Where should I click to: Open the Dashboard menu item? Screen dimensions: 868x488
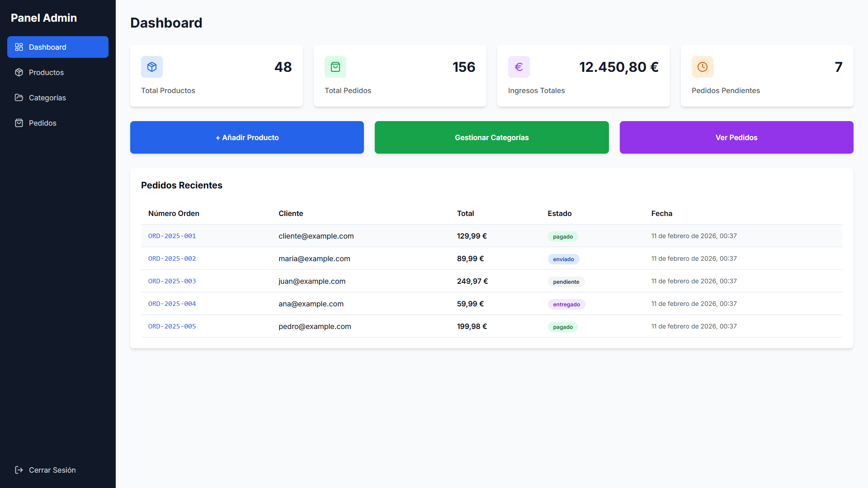click(x=58, y=47)
